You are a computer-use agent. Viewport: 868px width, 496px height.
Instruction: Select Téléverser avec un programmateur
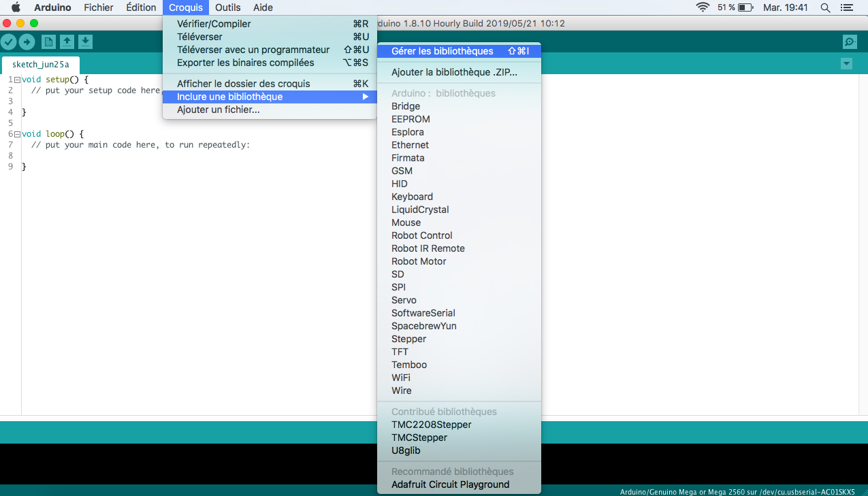pyautogui.click(x=270, y=50)
